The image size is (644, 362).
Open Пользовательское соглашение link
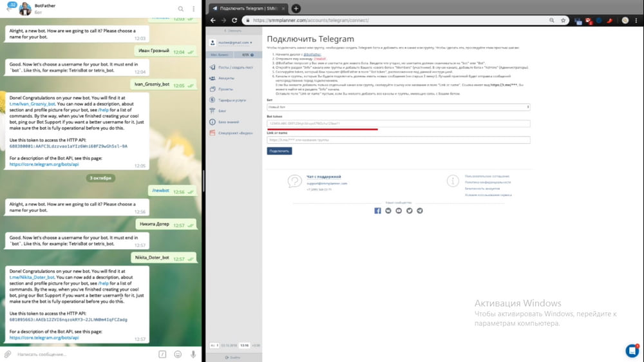[x=487, y=176]
